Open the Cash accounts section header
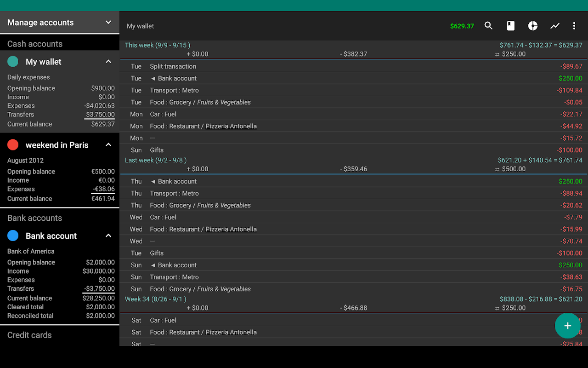588x368 pixels. click(35, 44)
